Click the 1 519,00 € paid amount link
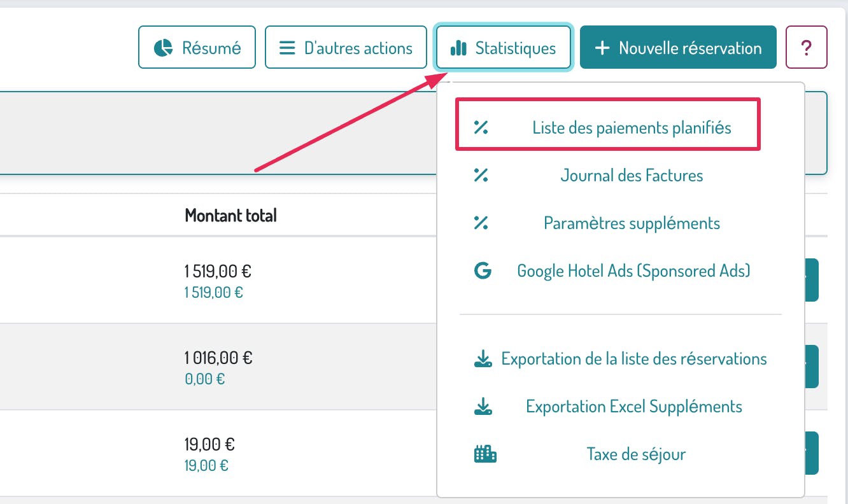This screenshot has width=848, height=504. pos(213,293)
